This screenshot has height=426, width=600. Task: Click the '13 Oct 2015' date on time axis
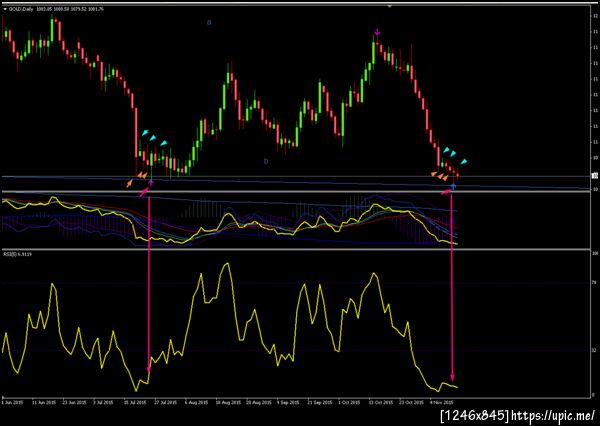[x=381, y=403]
